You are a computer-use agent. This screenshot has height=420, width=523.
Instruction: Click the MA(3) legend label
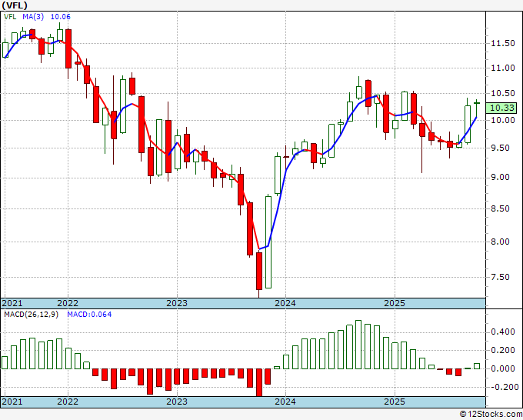click(x=33, y=17)
